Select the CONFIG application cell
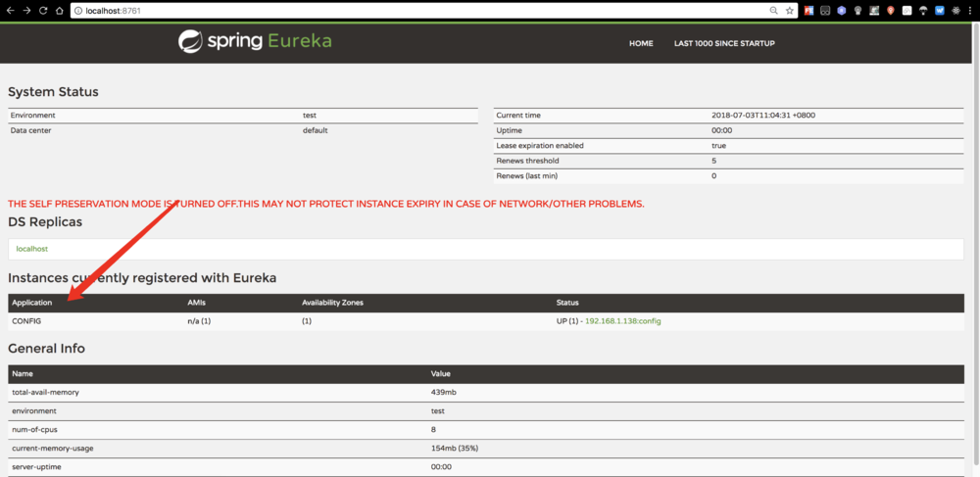 pyautogui.click(x=26, y=321)
